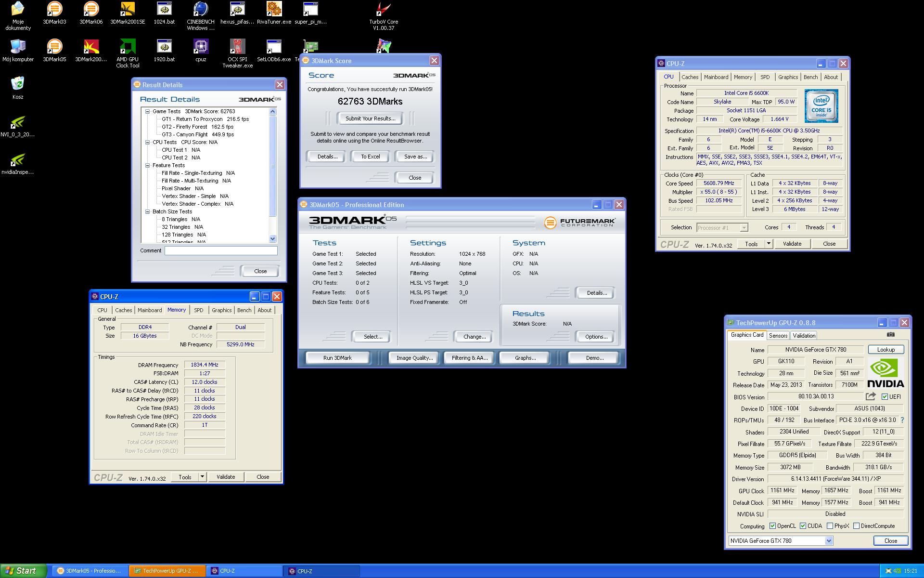Click the Change settings button

pos(475,337)
